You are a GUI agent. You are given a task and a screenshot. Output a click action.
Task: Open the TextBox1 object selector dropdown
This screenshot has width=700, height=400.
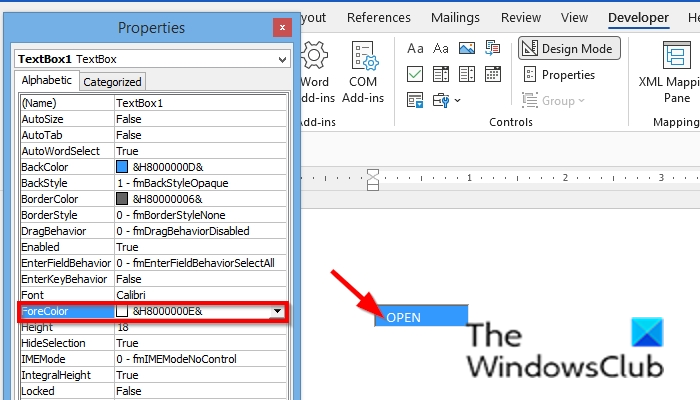coord(282,59)
